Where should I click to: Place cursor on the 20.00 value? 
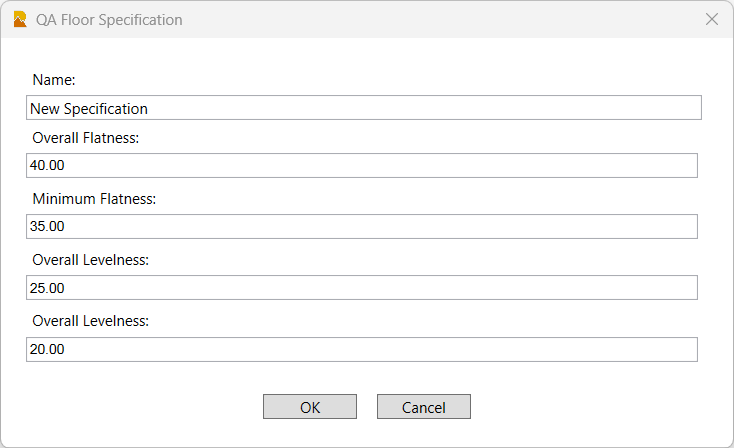point(47,349)
